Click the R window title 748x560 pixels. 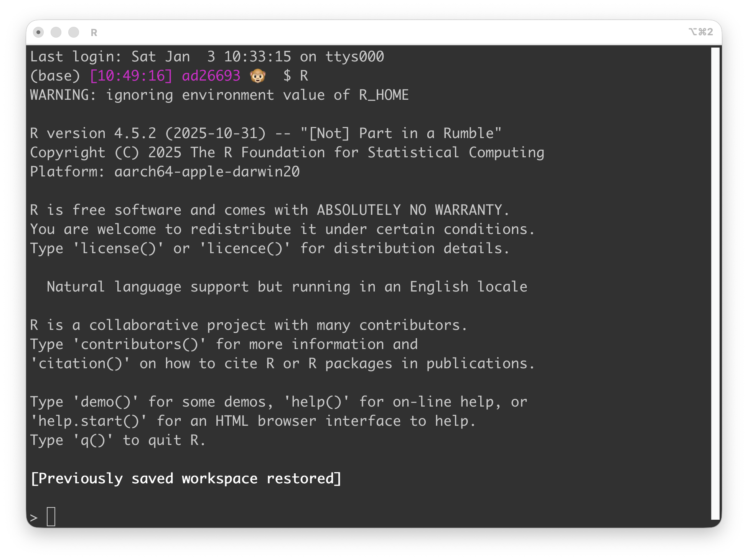pos(94,33)
